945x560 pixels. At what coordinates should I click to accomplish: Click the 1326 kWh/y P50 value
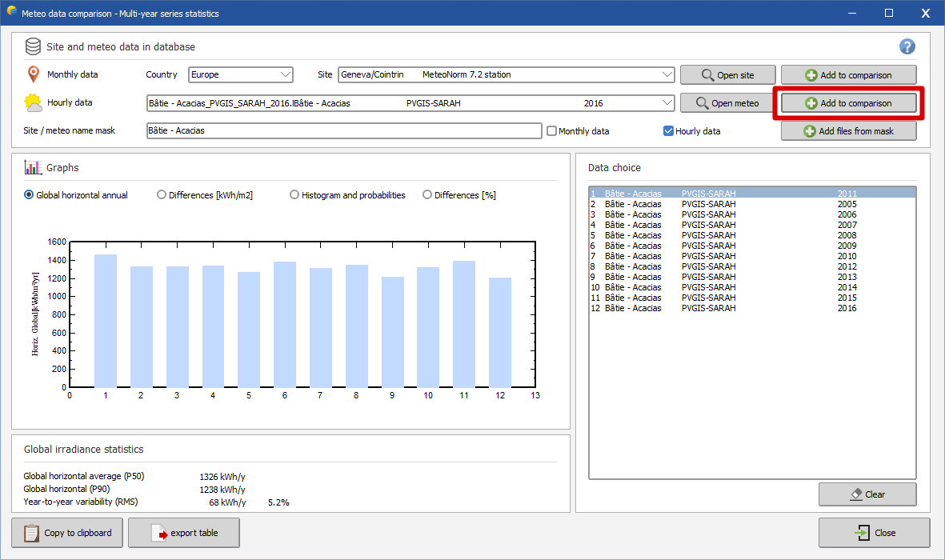click(222, 476)
